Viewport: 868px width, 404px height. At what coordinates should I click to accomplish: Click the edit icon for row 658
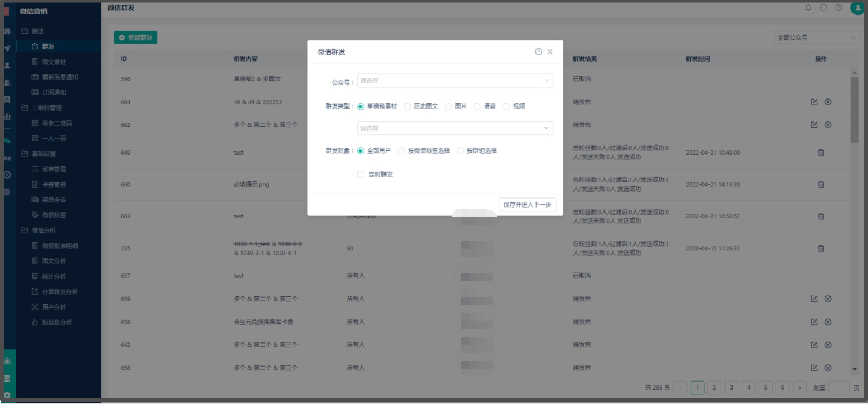[x=814, y=322]
